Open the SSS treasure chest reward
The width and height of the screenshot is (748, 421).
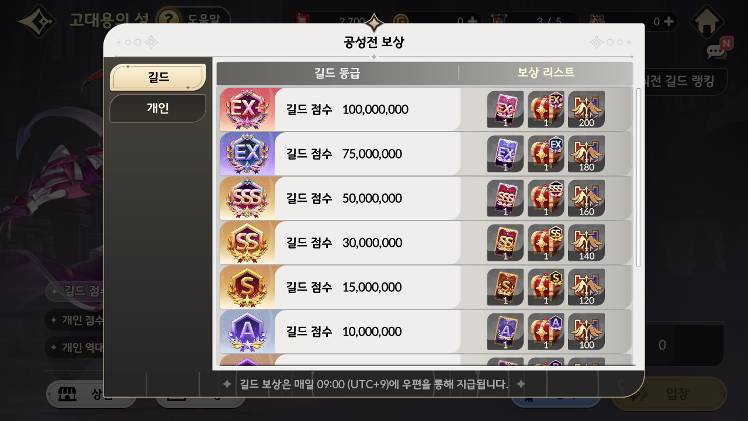click(x=546, y=198)
